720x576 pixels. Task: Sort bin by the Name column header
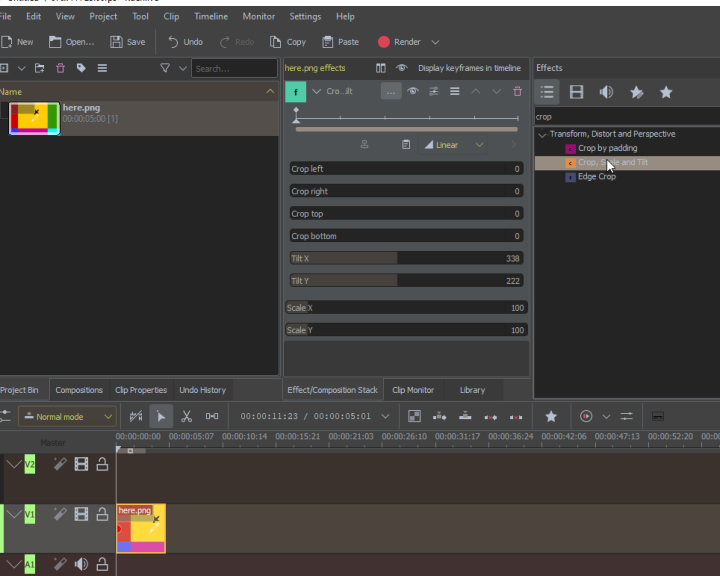138,92
